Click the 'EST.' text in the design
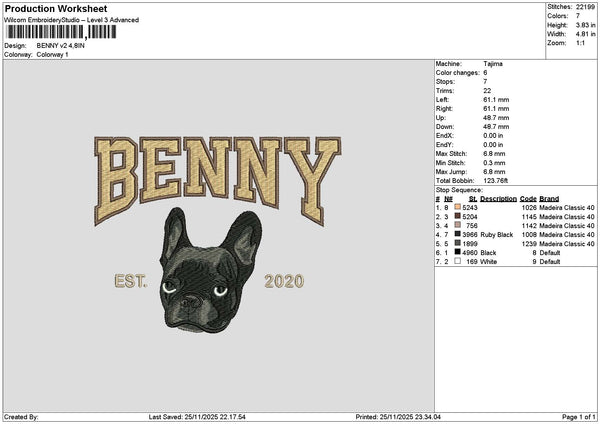The image size is (600, 424). [x=130, y=281]
